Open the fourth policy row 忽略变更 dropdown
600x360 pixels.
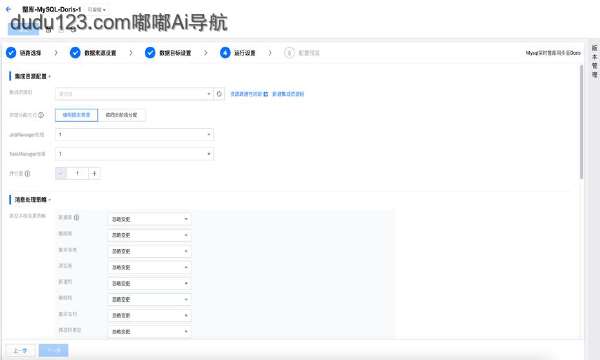149,267
